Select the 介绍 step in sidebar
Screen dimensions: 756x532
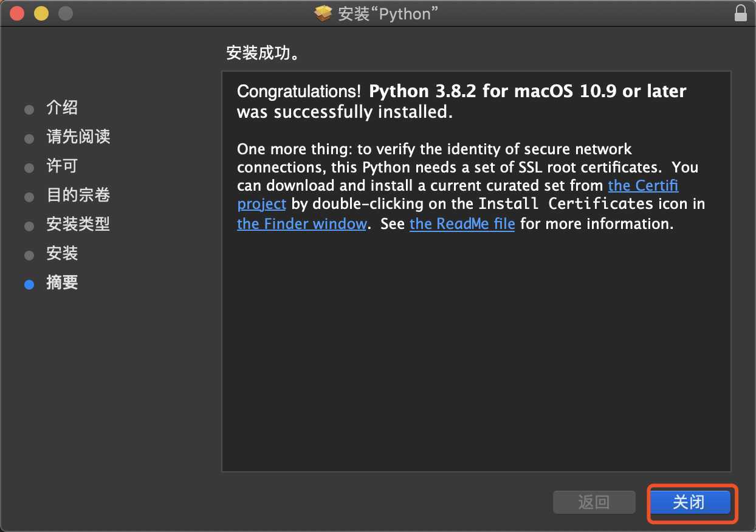[62, 108]
